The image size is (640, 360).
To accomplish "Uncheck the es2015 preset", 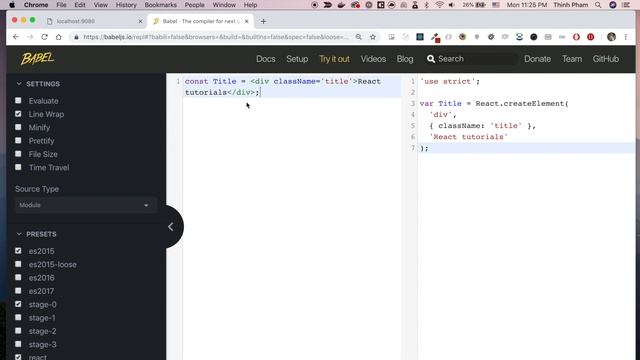I will pos(18,251).
